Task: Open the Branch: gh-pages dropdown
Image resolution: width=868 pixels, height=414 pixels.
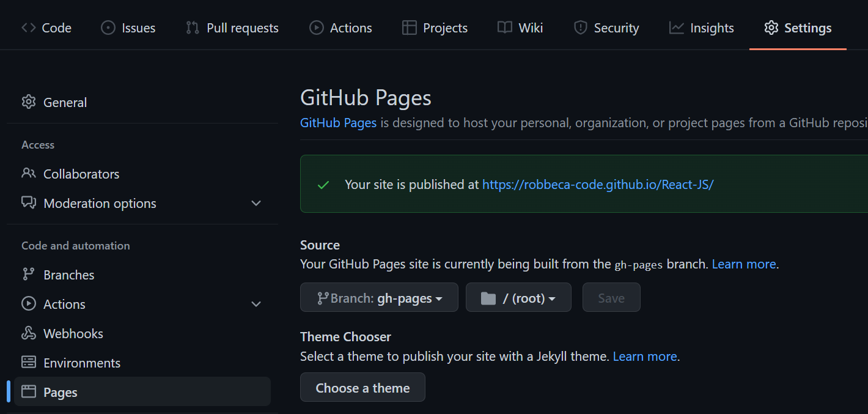Action: coord(379,297)
